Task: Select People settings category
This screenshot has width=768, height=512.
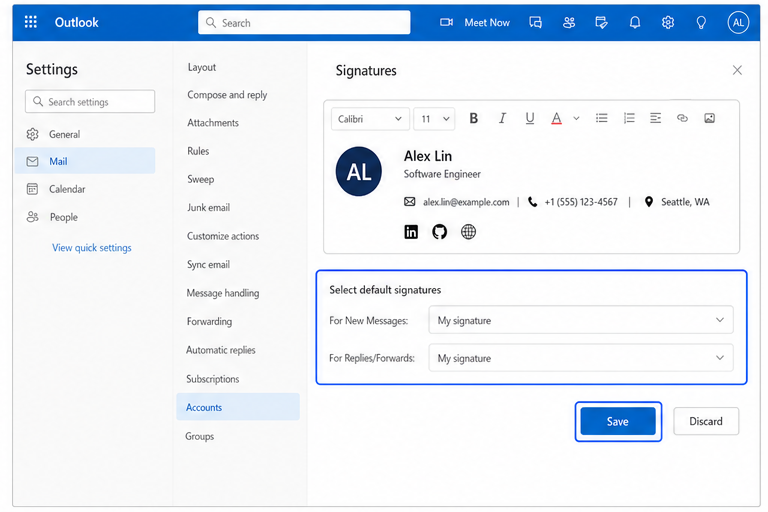Action: point(85,217)
